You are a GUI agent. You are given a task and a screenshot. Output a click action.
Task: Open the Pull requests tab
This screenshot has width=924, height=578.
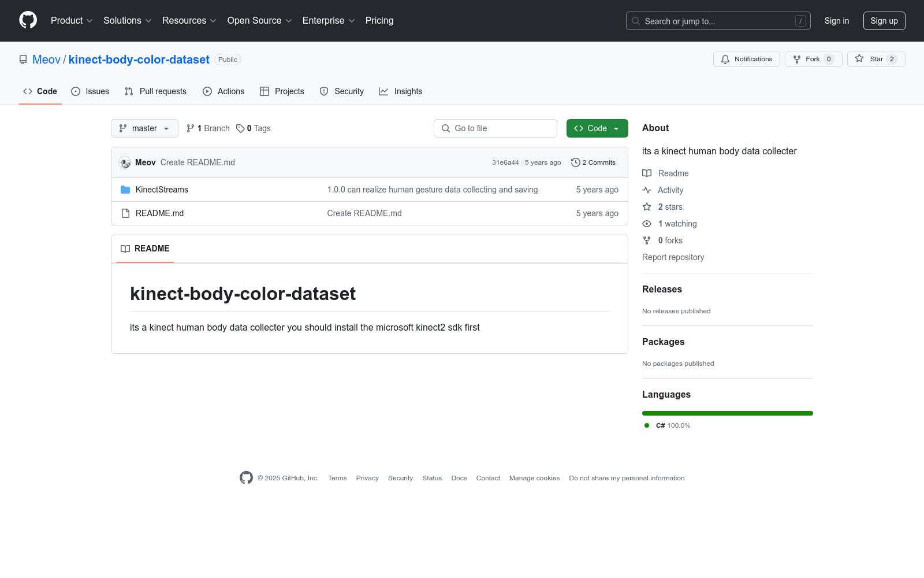155,91
